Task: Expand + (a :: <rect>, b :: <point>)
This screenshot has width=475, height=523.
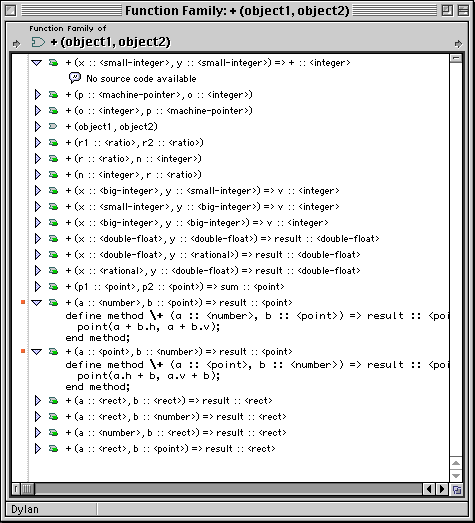Action: (38, 448)
